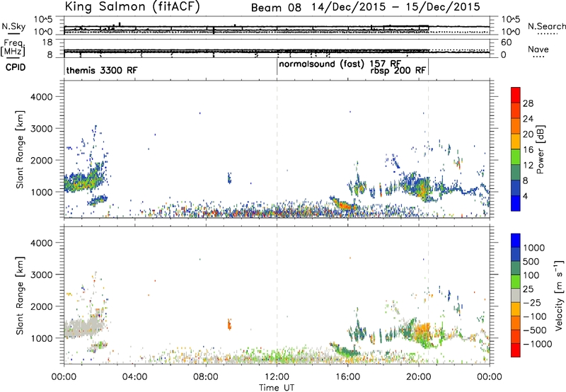Click the 'N.Search' legend label
This screenshot has width=566, height=392.
tap(546, 26)
